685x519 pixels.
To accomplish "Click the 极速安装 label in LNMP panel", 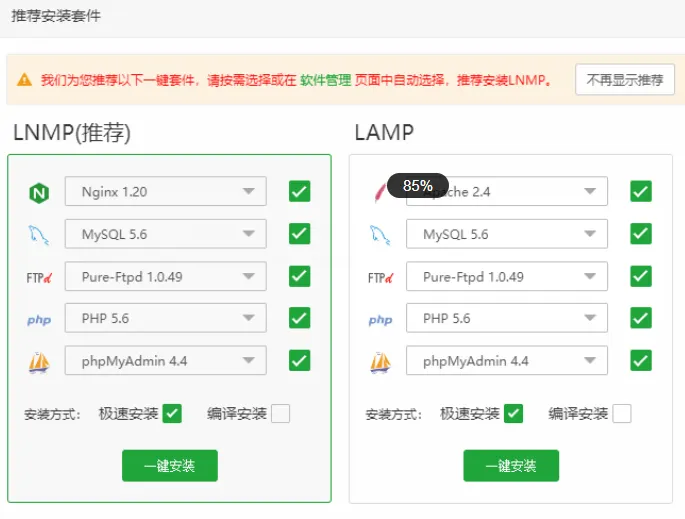I will point(128,413).
